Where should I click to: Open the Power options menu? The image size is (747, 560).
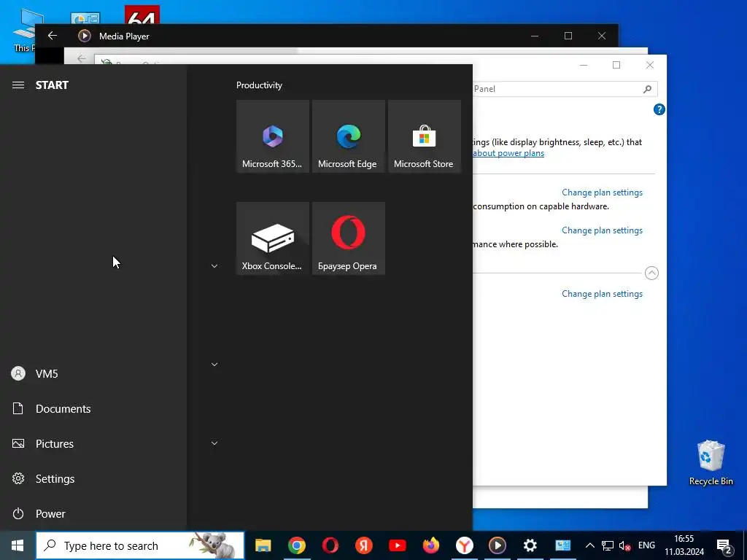pos(93,514)
